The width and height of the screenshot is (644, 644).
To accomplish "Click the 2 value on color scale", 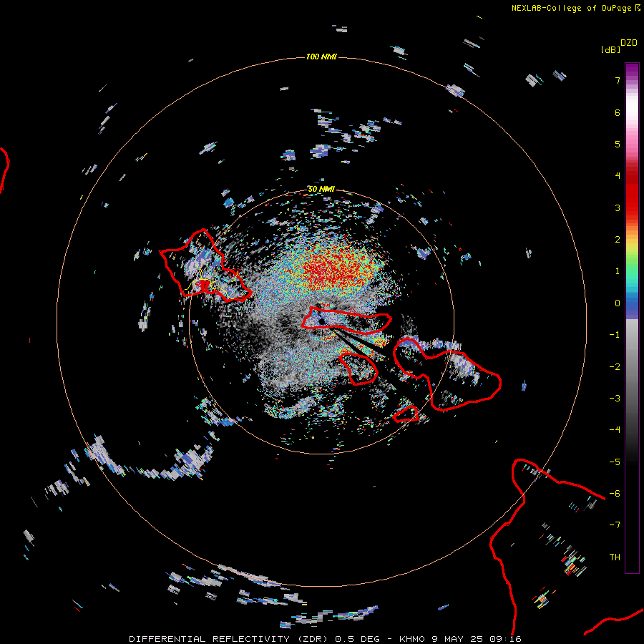I will (x=618, y=240).
